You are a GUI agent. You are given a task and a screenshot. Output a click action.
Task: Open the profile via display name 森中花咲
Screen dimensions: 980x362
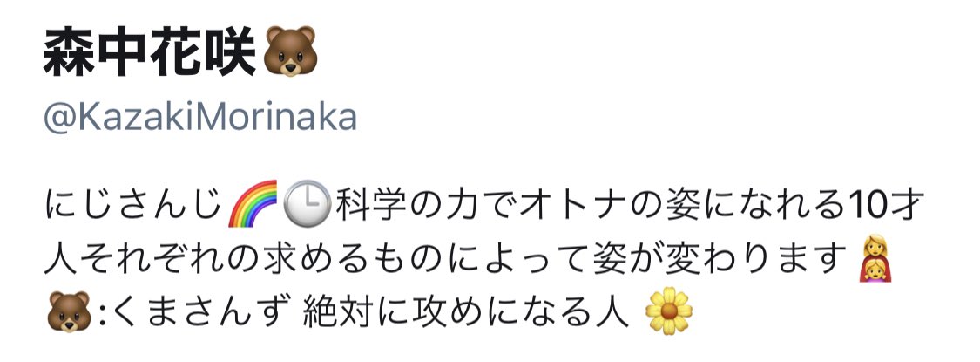pyautogui.click(x=150, y=52)
